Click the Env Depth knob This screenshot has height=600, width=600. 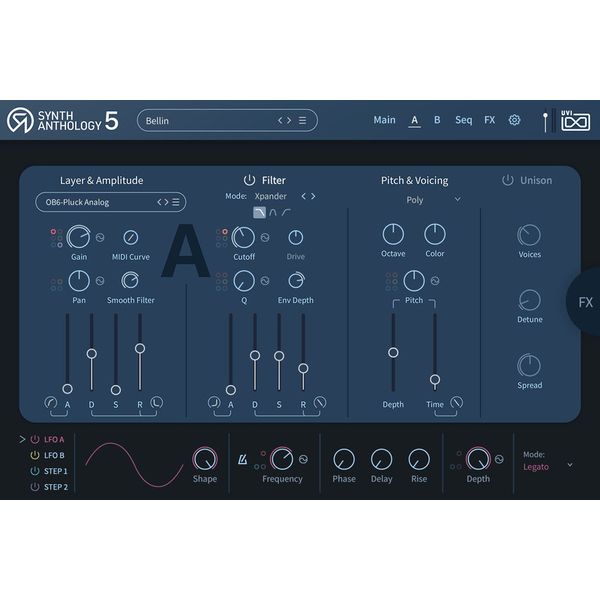point(296,280)
